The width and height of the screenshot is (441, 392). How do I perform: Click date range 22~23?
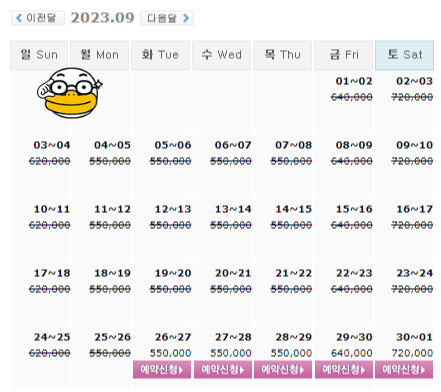[x=354, y=273]
